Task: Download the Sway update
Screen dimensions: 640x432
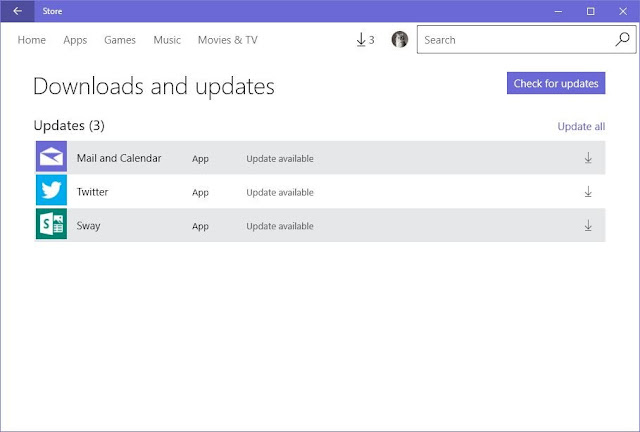Action: [x=588, y=225]
